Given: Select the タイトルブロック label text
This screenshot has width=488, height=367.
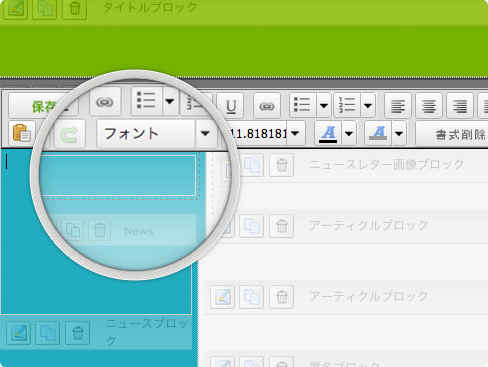Looking at the screenshot, I should 150,7.
